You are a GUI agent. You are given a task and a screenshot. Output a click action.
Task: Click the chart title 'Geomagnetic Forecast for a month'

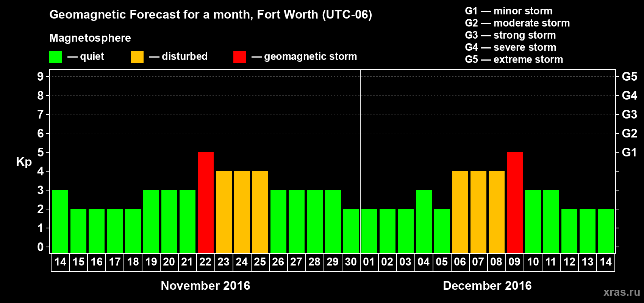[152, 14]
